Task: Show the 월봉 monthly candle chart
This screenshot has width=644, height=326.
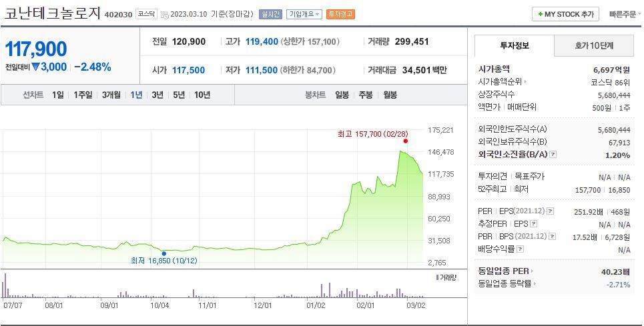Action: point(390,95)
